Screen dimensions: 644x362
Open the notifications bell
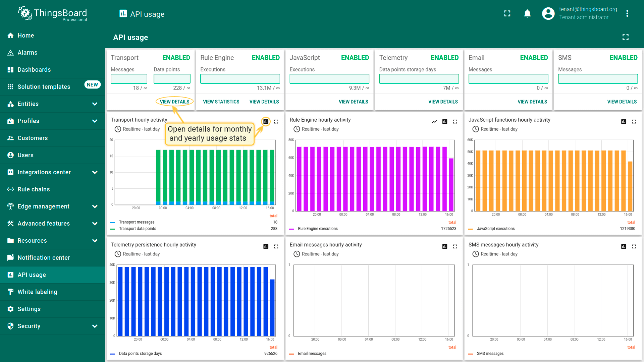coord(527,13)
